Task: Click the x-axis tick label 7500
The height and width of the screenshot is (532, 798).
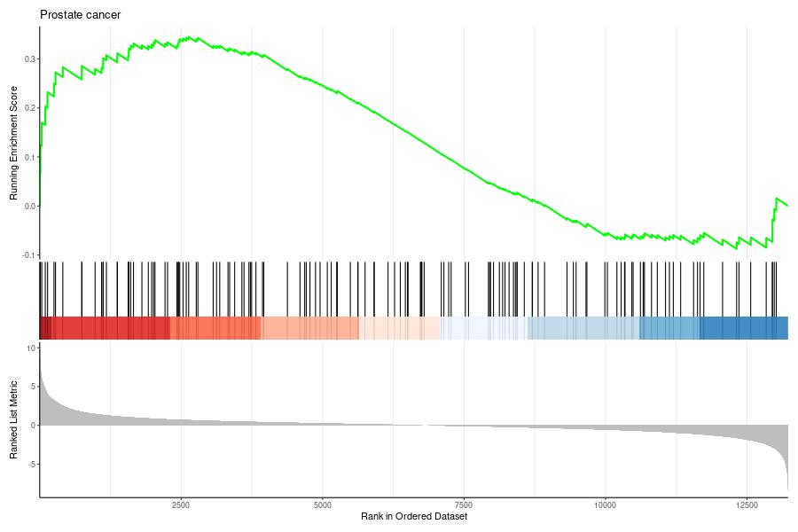Action: (464, 505)
